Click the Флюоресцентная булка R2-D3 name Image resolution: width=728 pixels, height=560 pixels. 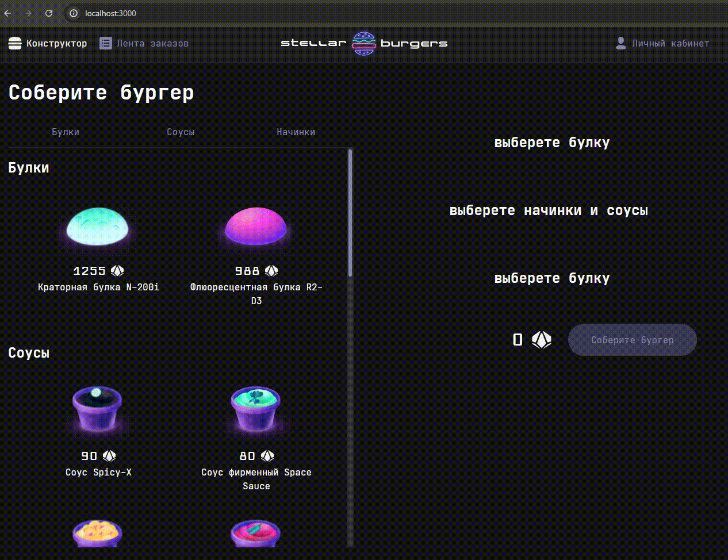pos(256,294)
